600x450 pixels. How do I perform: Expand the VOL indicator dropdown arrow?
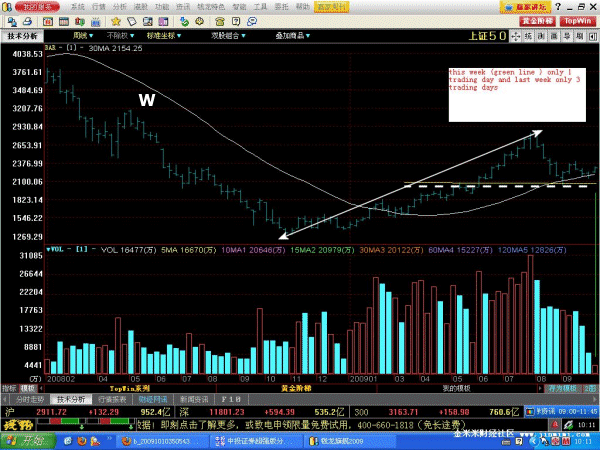[49, 249]
